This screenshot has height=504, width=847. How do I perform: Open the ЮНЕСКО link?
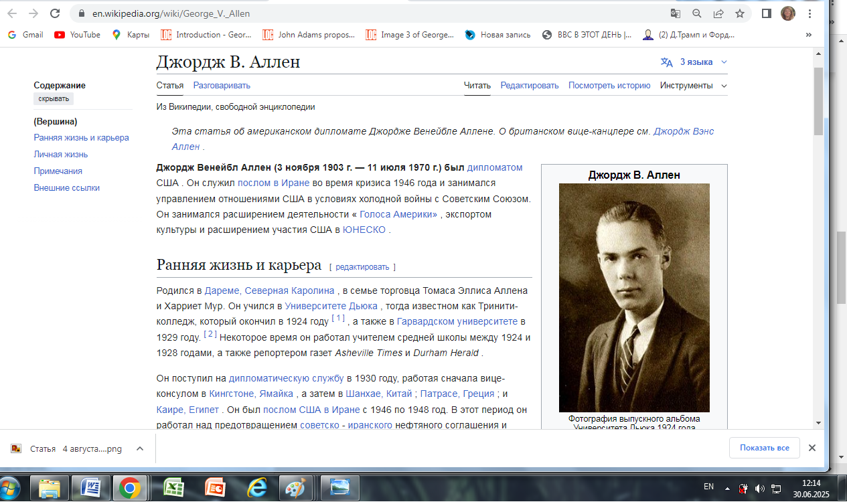tap(364, 230)
